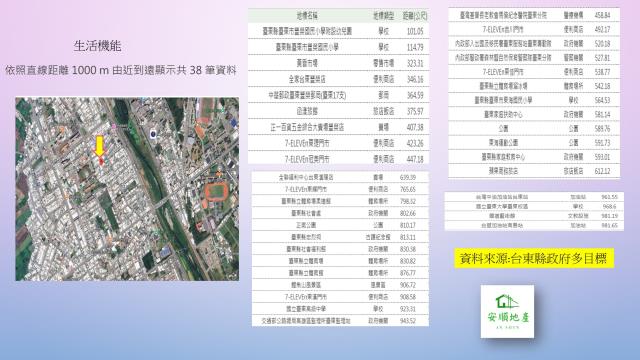
Task: Select the distance value 765.65
Action: click(x=408, y=189)
